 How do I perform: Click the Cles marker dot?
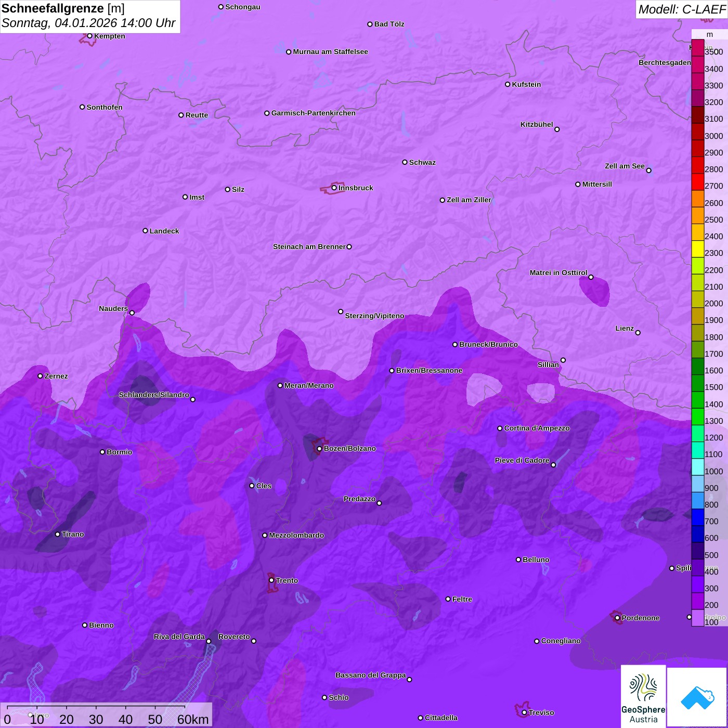pos(252,486)
